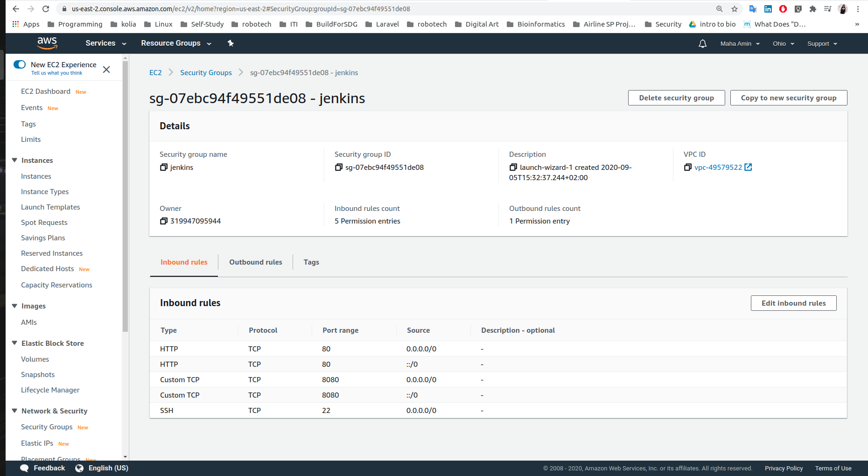Open the Chrome three-dot menu
Image resolution: width=868 pixels, height=476 pixels.
[858, 9]
